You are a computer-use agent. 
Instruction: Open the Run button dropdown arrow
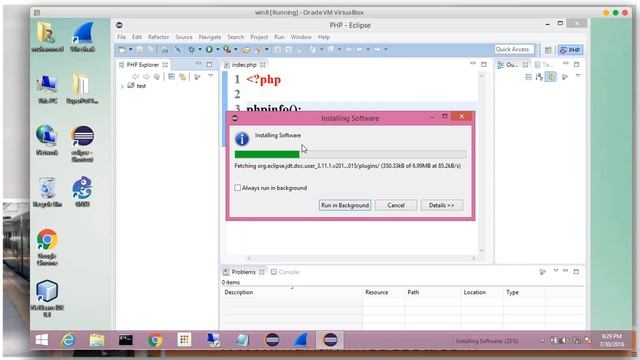tap(218, 50)
